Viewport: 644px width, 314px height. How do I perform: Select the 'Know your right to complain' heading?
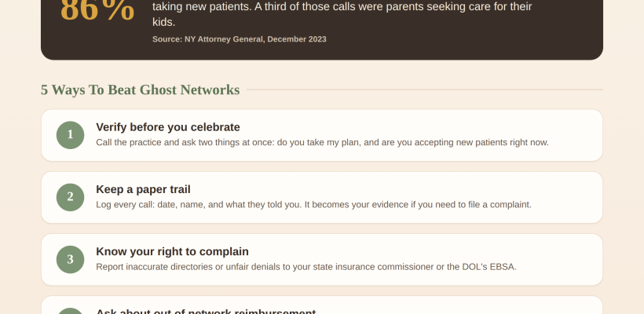[x=173, y=252]
